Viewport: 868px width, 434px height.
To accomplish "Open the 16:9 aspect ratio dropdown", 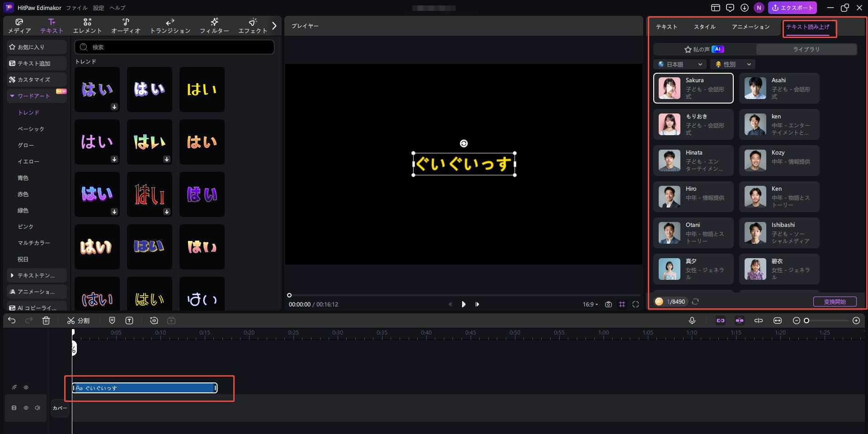I will click(x=589, y=304).
